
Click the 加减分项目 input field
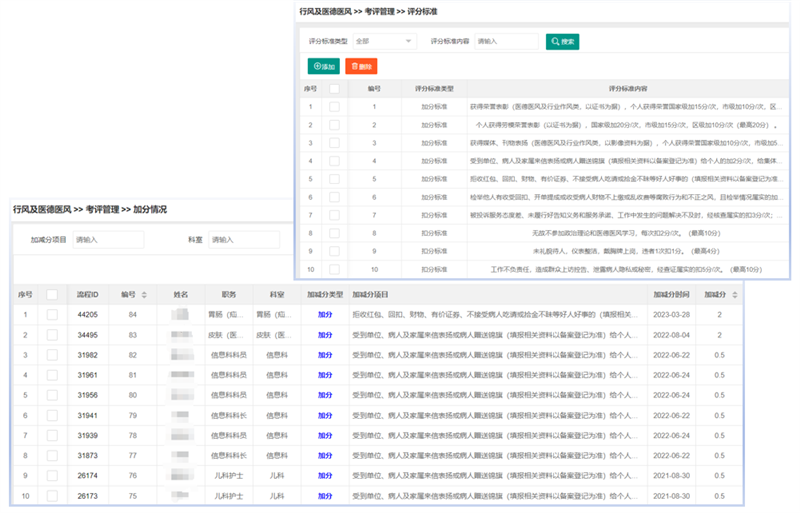[x=107, y=240]
